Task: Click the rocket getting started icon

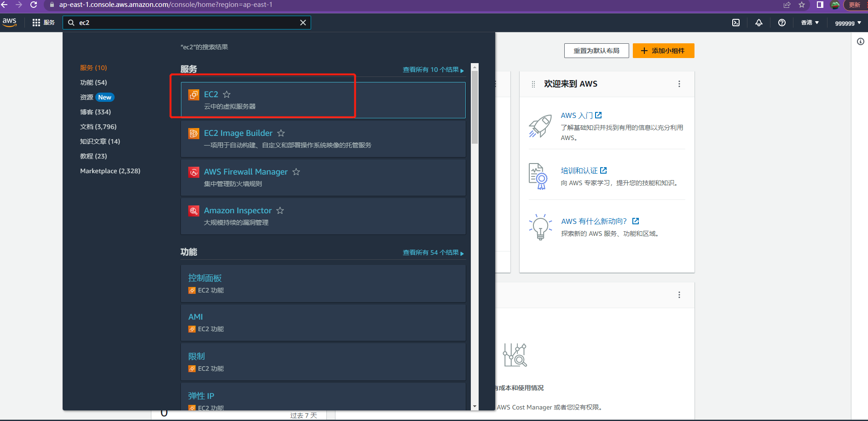Action: pos(540,126)
